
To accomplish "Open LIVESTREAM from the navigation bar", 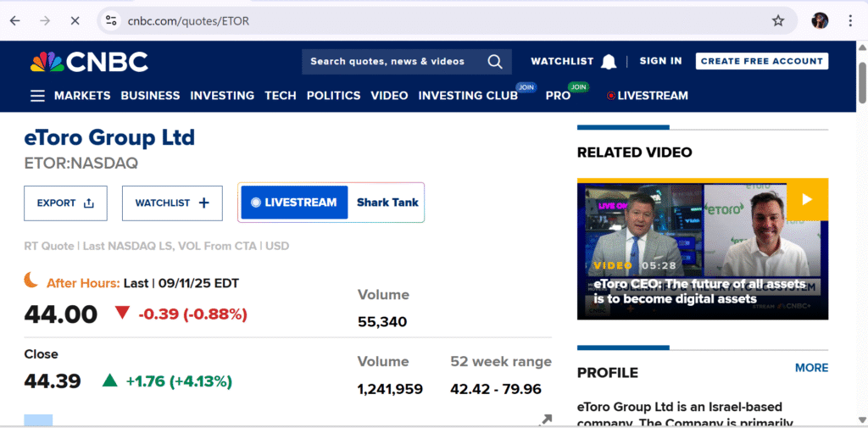I will (x=653, y=96).
